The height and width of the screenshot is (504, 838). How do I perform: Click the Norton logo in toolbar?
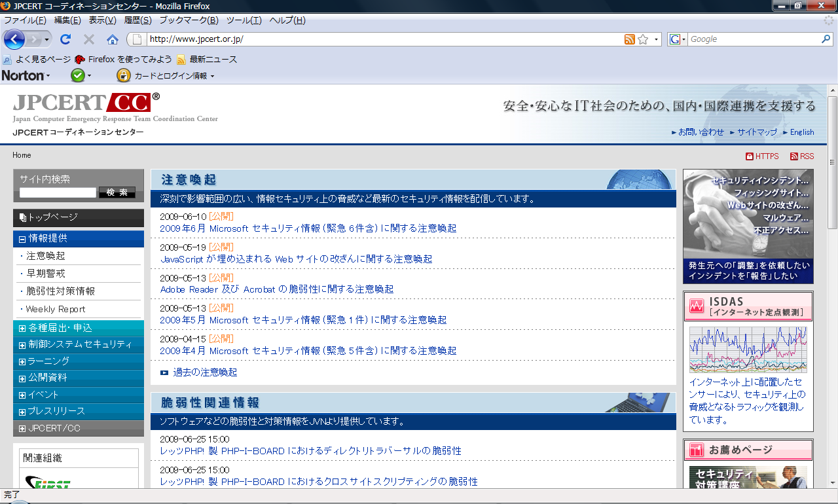click(x=23, y=75)
